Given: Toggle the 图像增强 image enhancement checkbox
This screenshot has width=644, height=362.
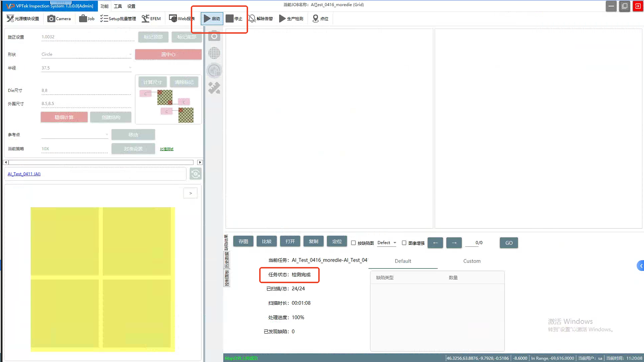Looking at the screenshot, I should tap(404, 243).
